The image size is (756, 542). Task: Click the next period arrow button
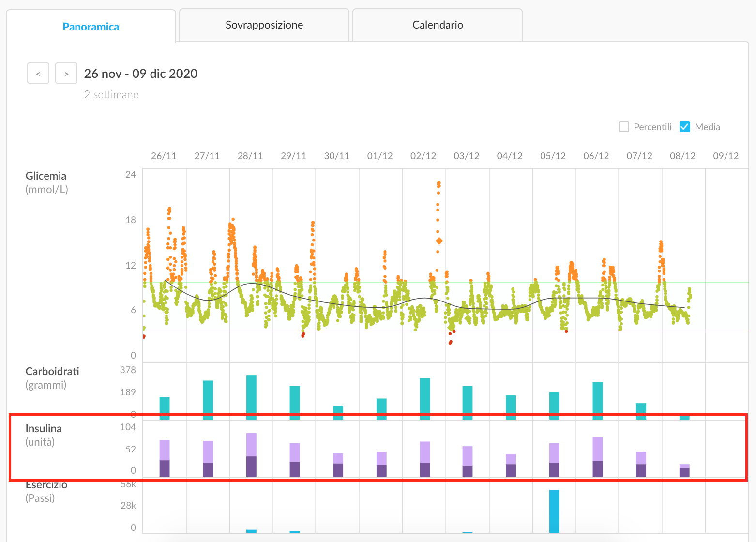tap(66, 74)
